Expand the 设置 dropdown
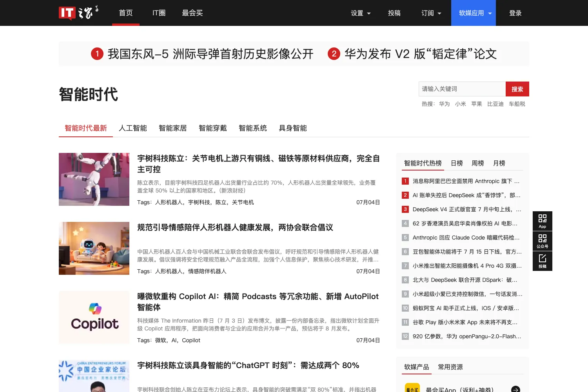 [361, 13]
